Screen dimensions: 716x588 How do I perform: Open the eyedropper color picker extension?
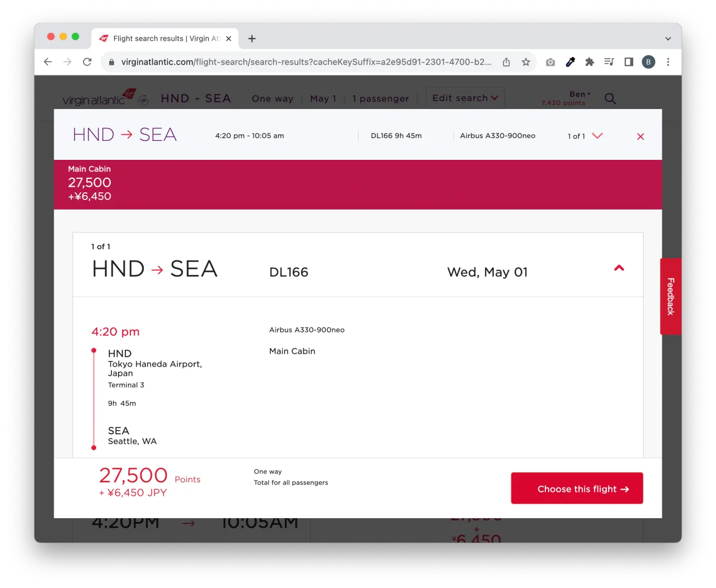(570, 62)
